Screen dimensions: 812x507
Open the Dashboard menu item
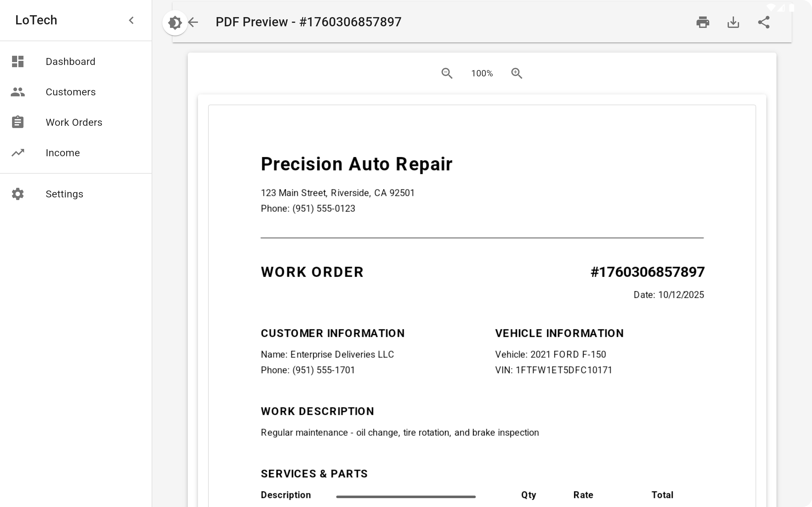[x=70, y=62]
